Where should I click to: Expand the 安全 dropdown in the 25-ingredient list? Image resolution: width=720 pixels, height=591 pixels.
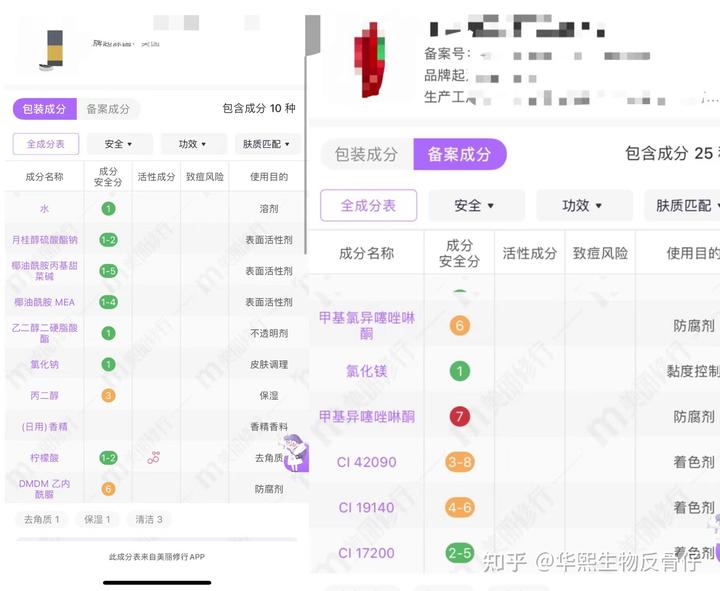click(x=474, y=205)
